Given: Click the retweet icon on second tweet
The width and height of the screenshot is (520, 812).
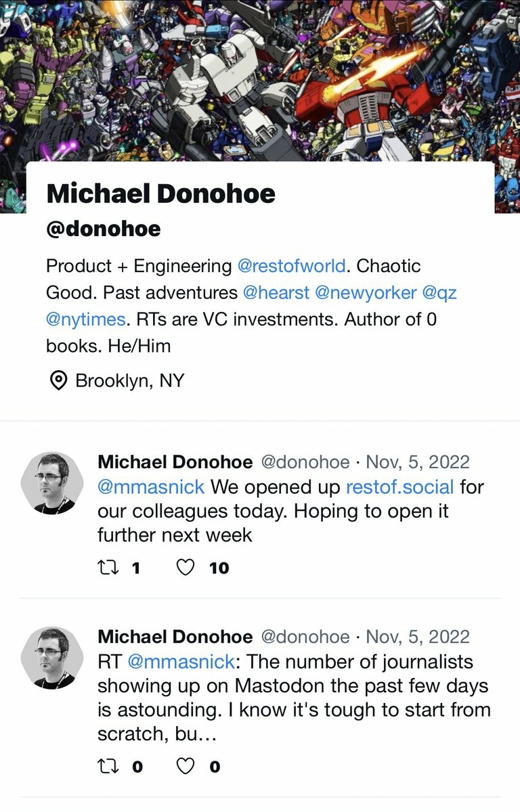Looking at the screenshot, I should [x=108, y=767].
